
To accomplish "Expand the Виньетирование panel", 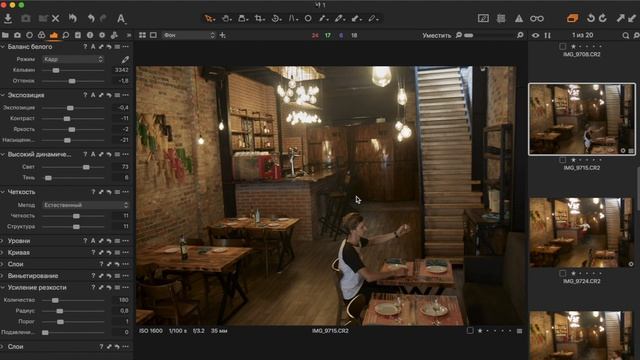I will click(3, 276).
